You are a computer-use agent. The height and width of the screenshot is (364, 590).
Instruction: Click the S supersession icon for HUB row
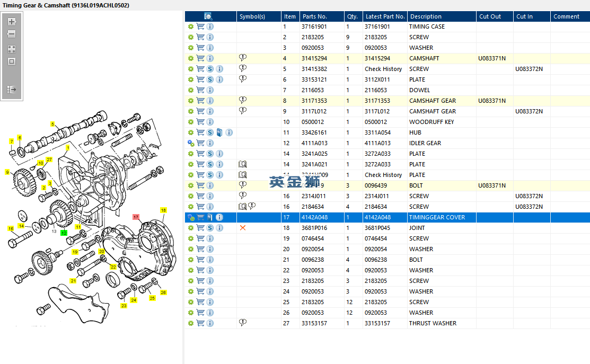[210, 132]
